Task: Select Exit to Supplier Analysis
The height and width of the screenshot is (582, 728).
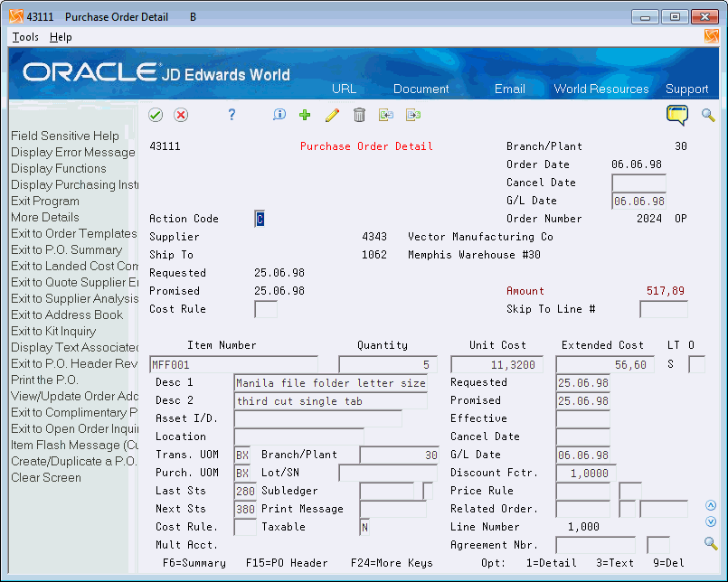Action: coord(74,298)
